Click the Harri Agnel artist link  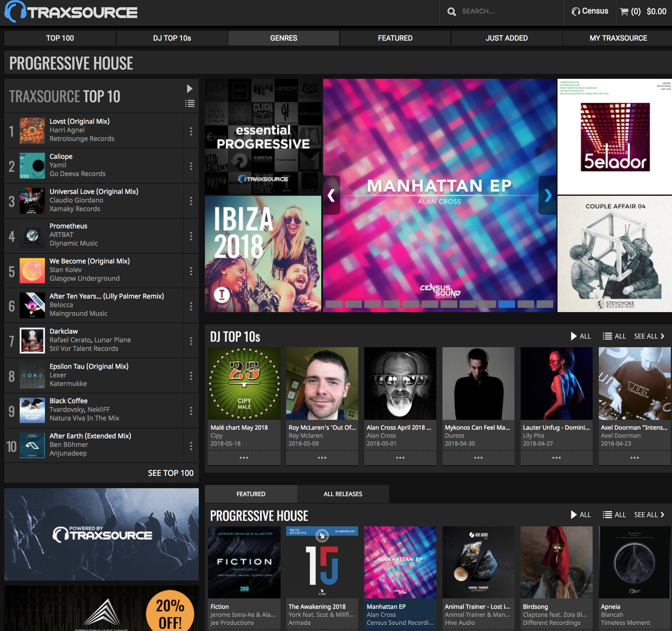(67, 130)
